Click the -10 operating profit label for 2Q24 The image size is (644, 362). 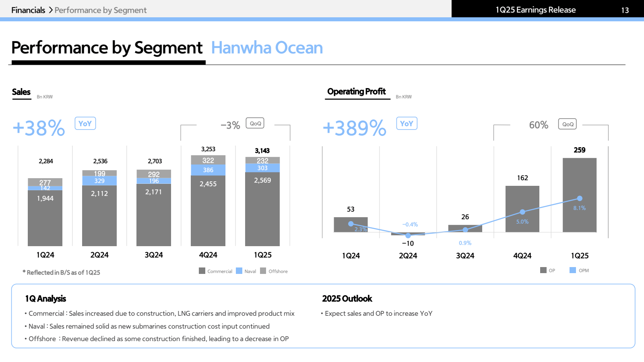[x=408, y=243]
